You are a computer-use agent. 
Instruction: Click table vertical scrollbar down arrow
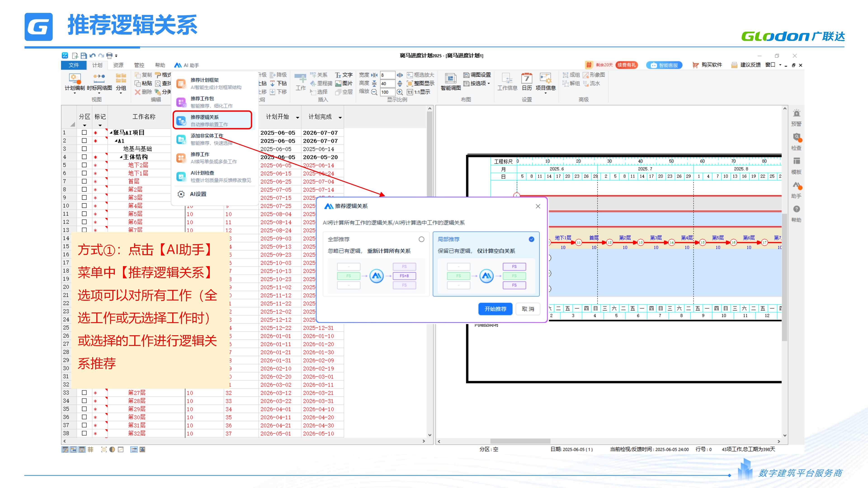(x=430, y=435)
